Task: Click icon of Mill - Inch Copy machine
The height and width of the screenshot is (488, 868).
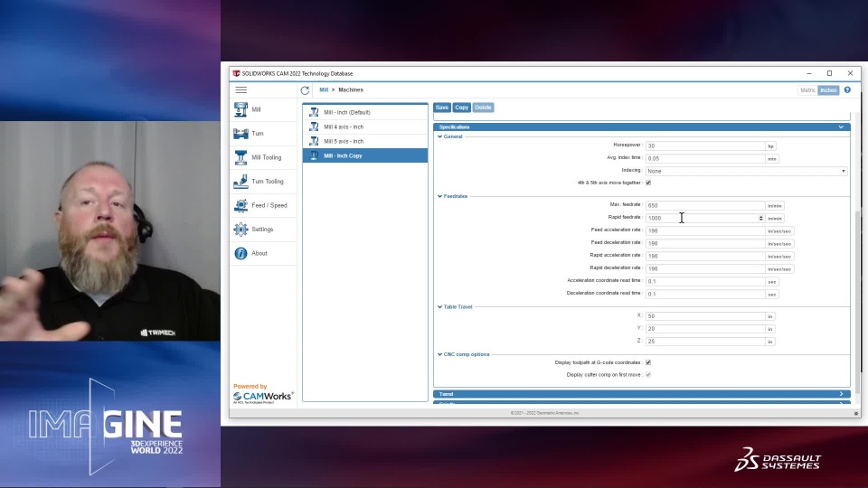Action: click(314, 155)
